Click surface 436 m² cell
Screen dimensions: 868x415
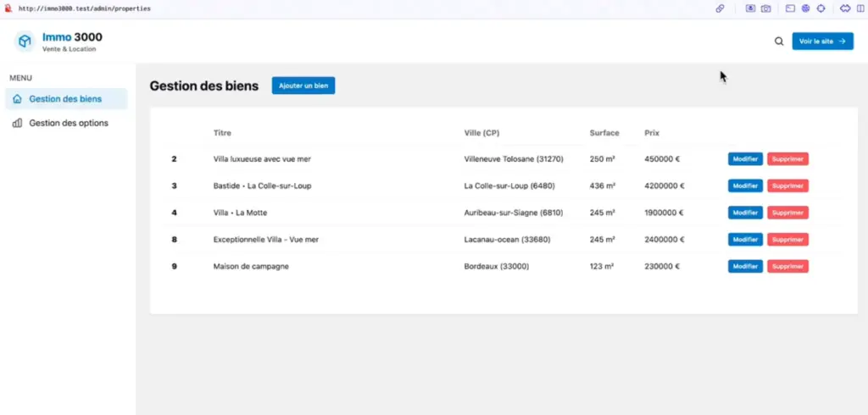pos(603,186)
